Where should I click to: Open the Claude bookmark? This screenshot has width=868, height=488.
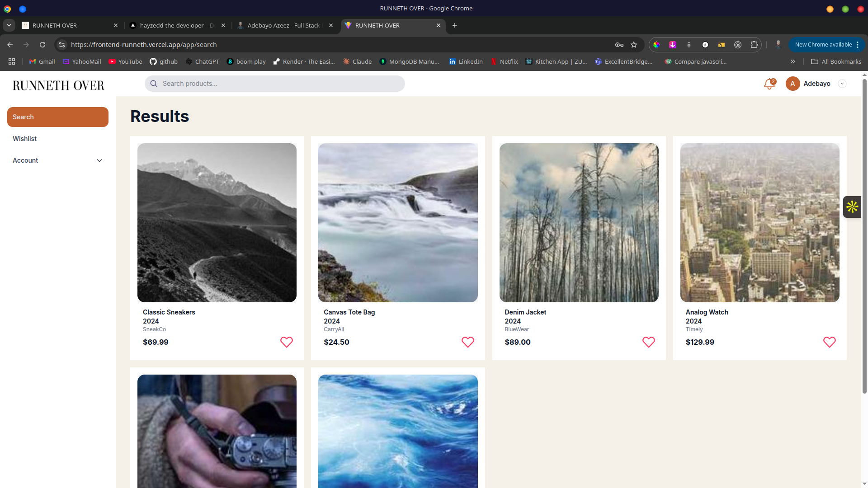(357, 61)
